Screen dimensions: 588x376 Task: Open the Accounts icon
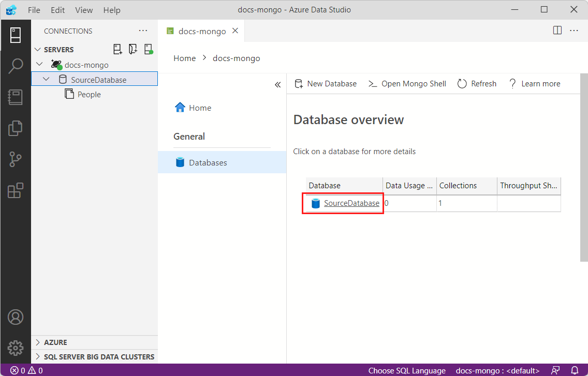16,317
